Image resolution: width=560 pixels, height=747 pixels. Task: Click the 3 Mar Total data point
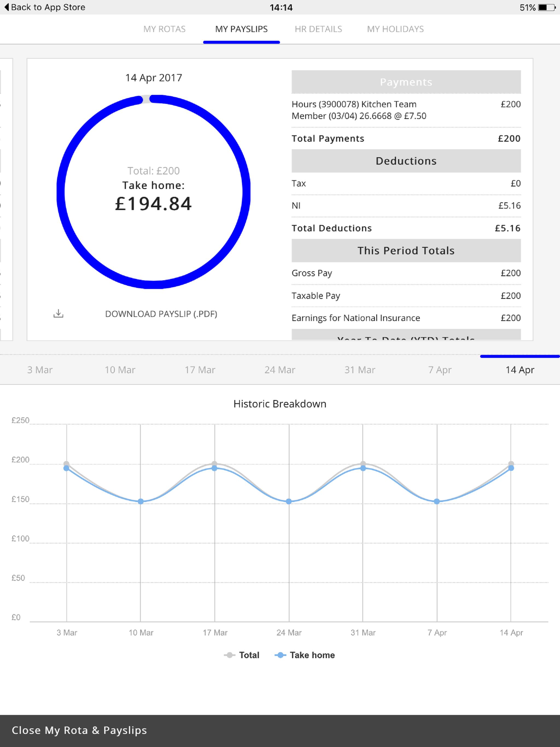(66, 464)
